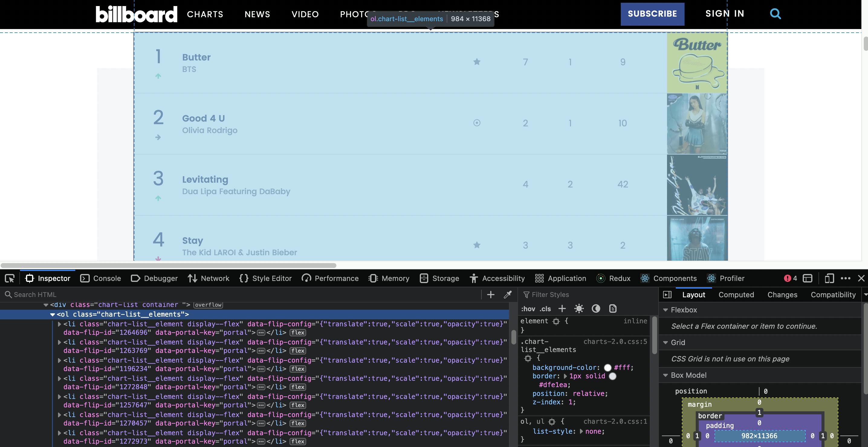868x447 pixels.
Task: Open the Style Editor tab
Action: coord(266,279)
